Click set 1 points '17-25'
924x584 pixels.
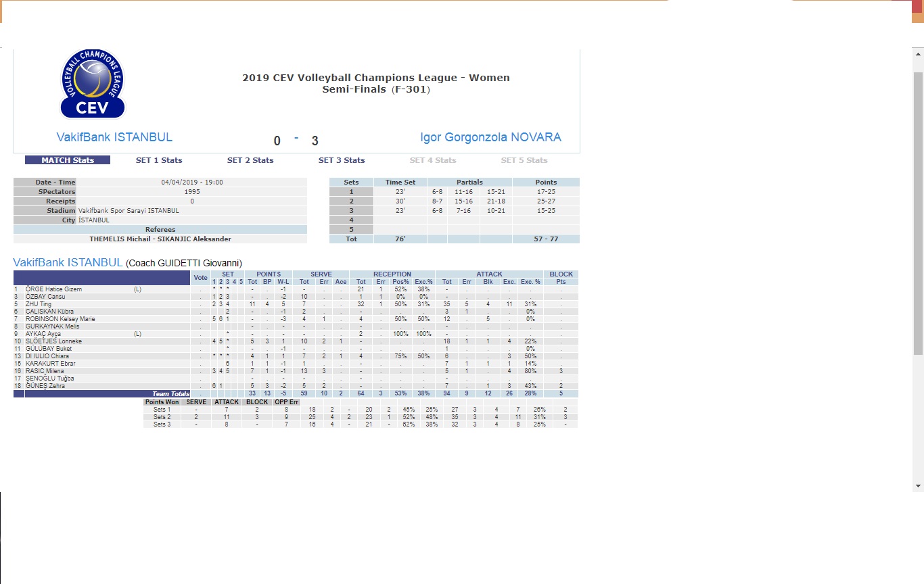click(x=546, y=192)
